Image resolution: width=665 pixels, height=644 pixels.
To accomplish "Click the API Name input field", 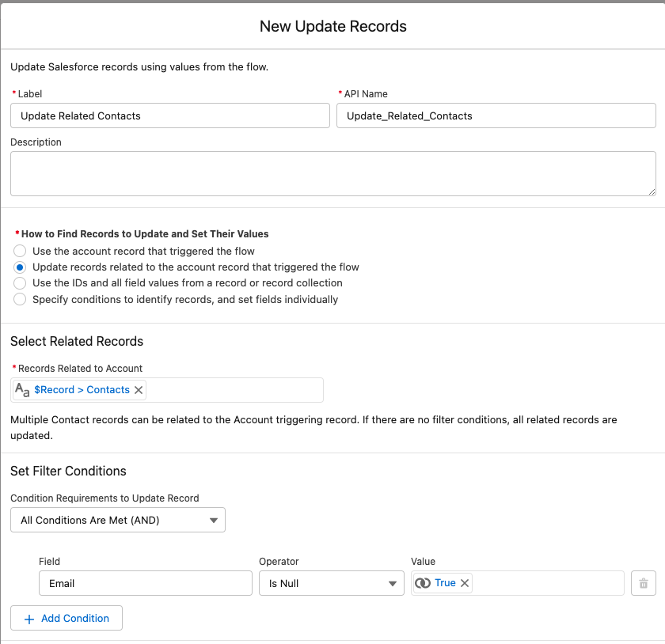I will [x=496, y=116].
